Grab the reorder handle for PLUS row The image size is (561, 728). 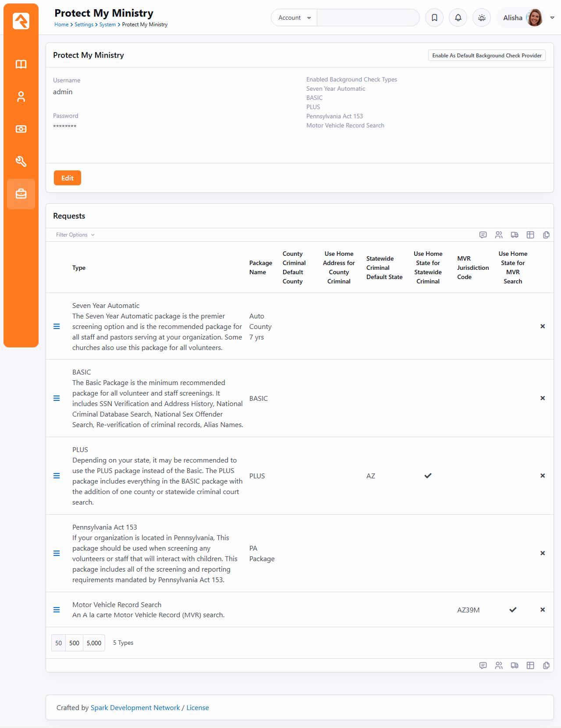pyautogui.click(x=57, y=476)
